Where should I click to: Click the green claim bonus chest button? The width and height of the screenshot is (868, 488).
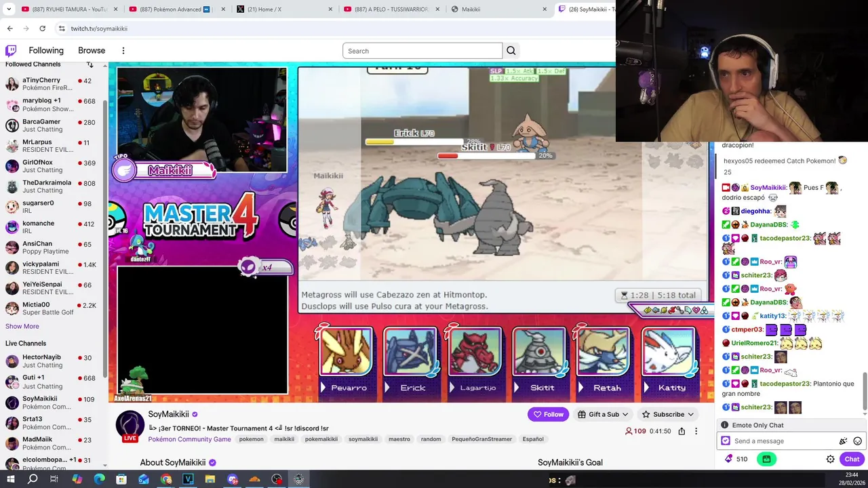pos(766,459)
